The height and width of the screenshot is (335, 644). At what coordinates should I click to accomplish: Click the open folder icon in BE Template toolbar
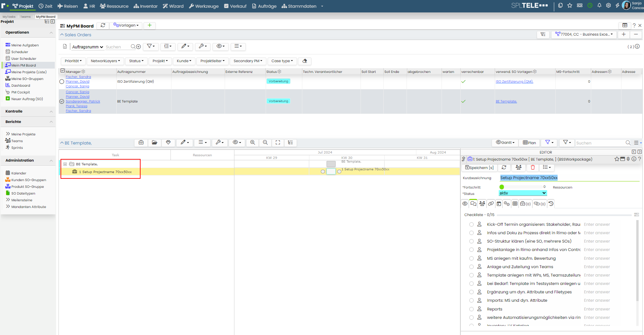coord(155,142)
